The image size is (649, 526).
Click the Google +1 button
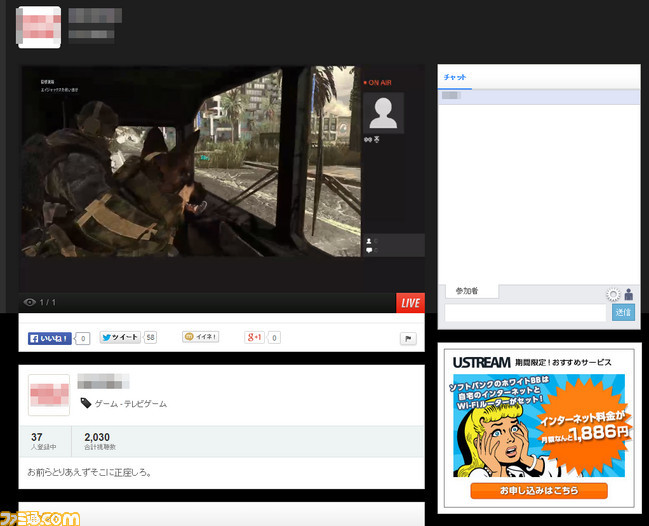coord(254,337)
